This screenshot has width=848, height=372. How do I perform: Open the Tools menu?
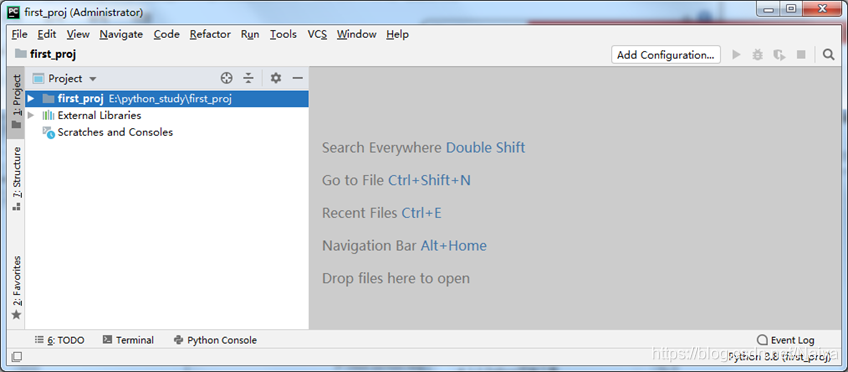pos(283,34)
